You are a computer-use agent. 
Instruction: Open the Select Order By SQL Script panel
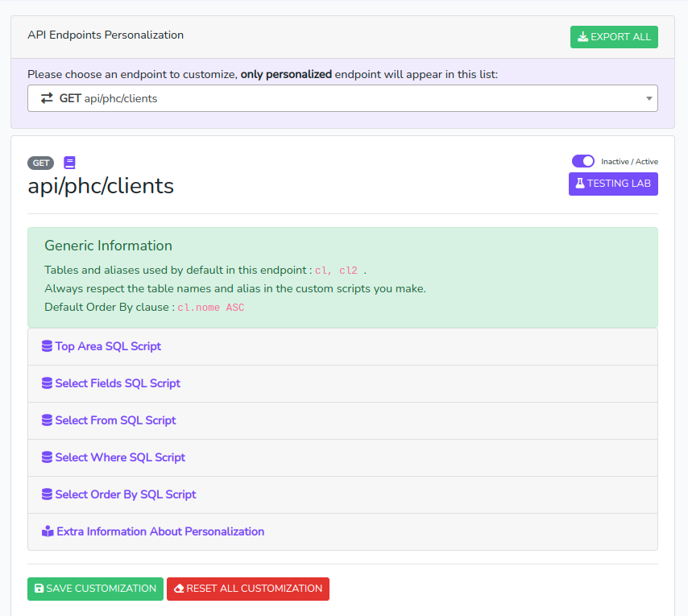point(126,494)
